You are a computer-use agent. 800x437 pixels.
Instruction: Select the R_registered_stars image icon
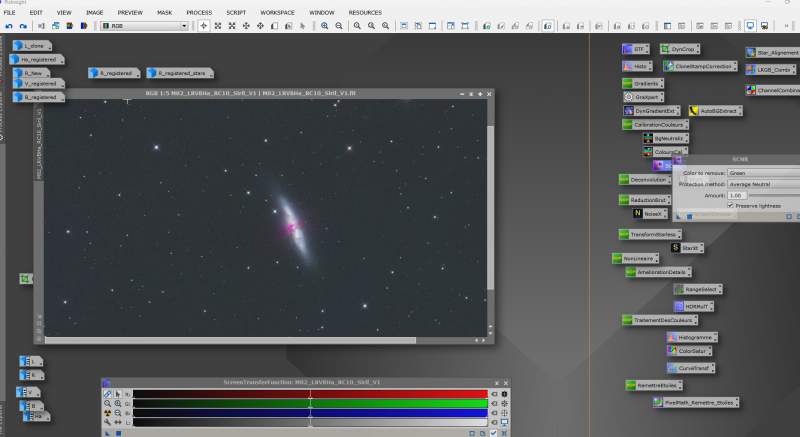click(x=180, y=73)
